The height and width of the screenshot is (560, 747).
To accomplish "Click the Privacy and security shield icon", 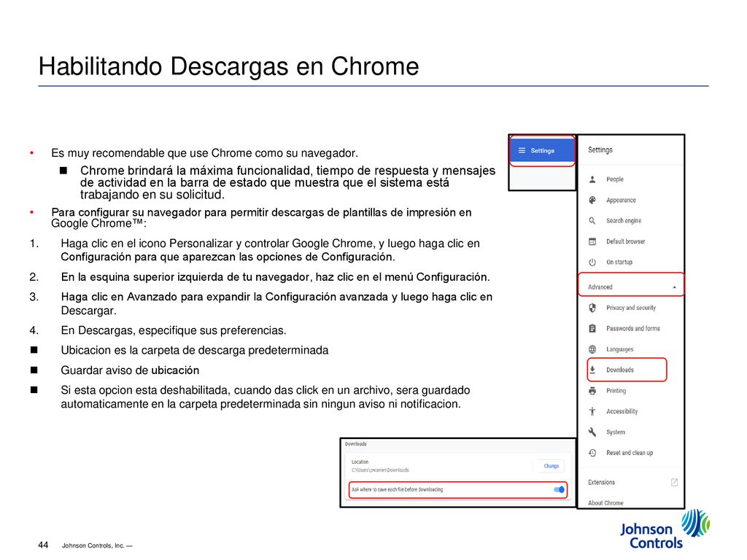I will pos(592,308).
